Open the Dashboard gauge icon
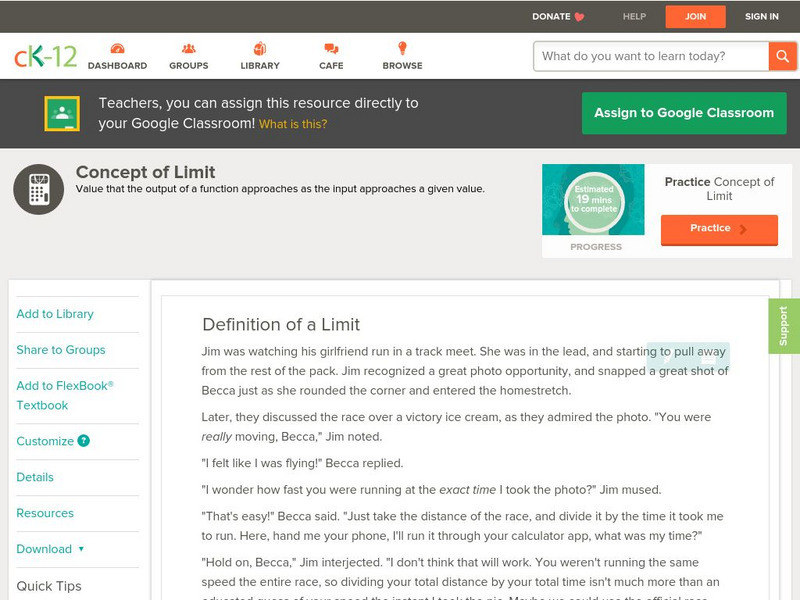800x600 pixels. [117, 48]
